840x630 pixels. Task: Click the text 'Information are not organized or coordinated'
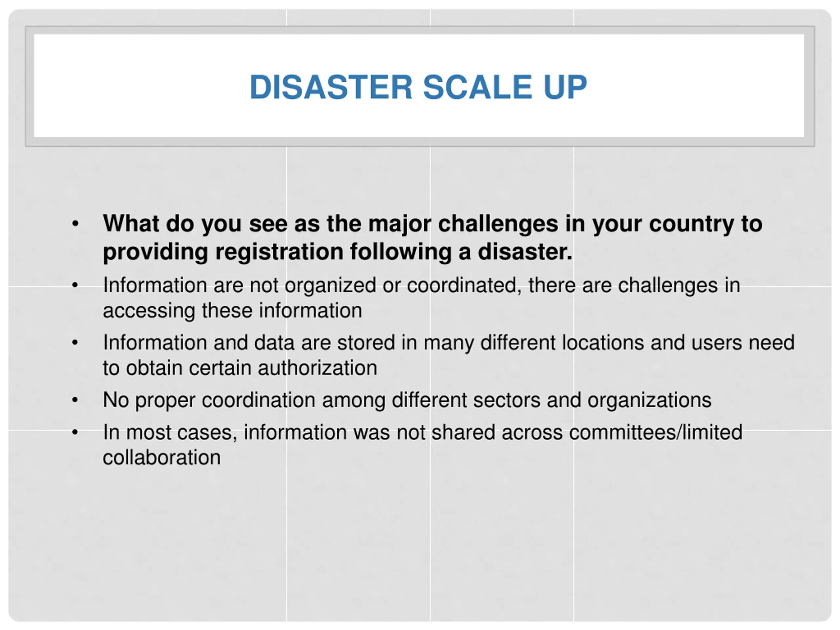[310, 285]
